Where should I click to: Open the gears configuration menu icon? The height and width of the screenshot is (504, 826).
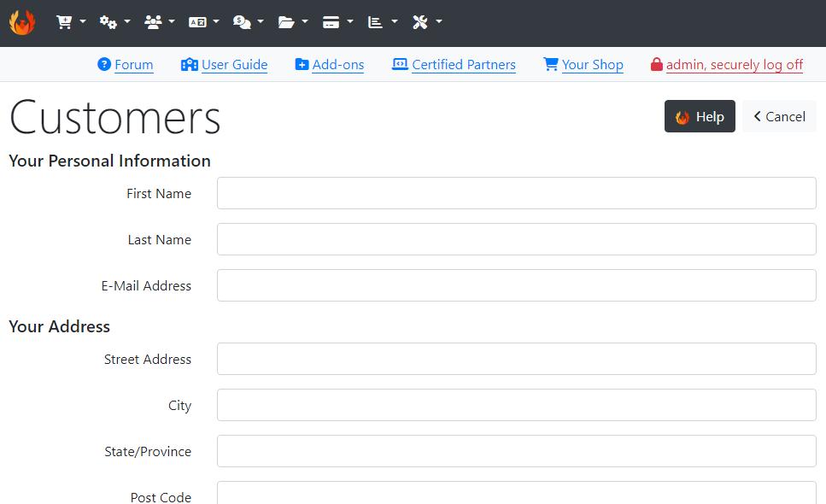(108, 22)
